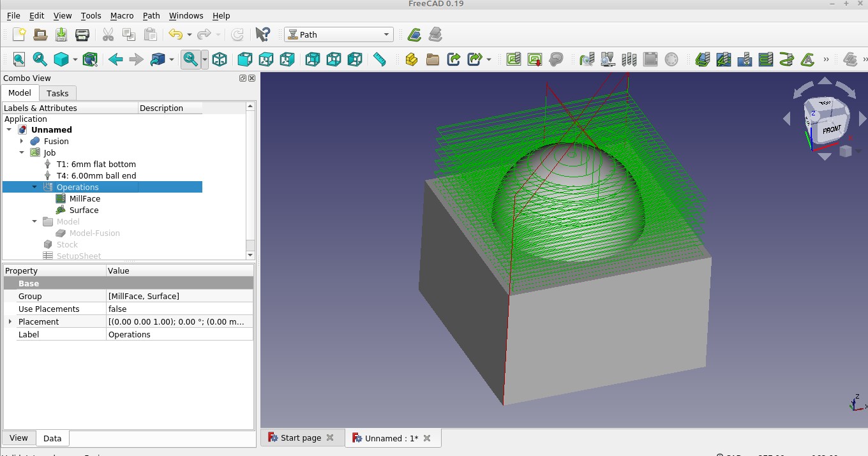Select the Measure Distance ruler tool
This screenshot has width=868, height=456.
click(379, 59)
